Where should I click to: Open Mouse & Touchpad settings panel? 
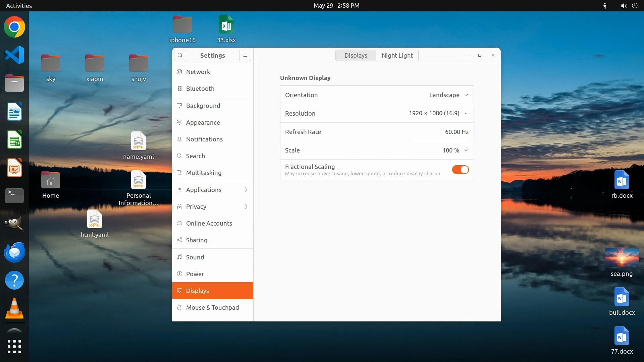click(x=212, y=307)
